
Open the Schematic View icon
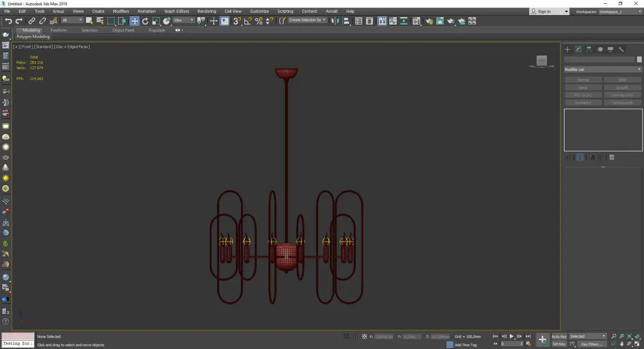tap(404, 21)
